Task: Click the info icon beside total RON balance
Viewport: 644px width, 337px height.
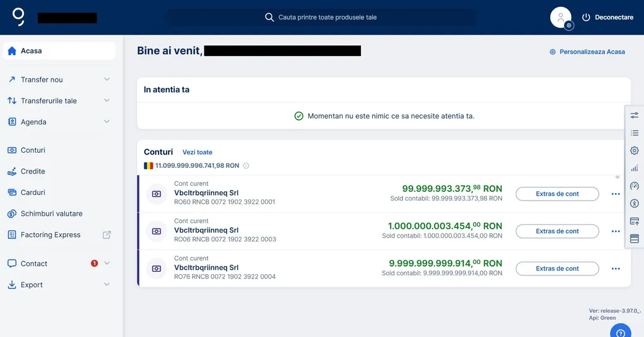Action: pyautogui.click(x=246, y=166)
